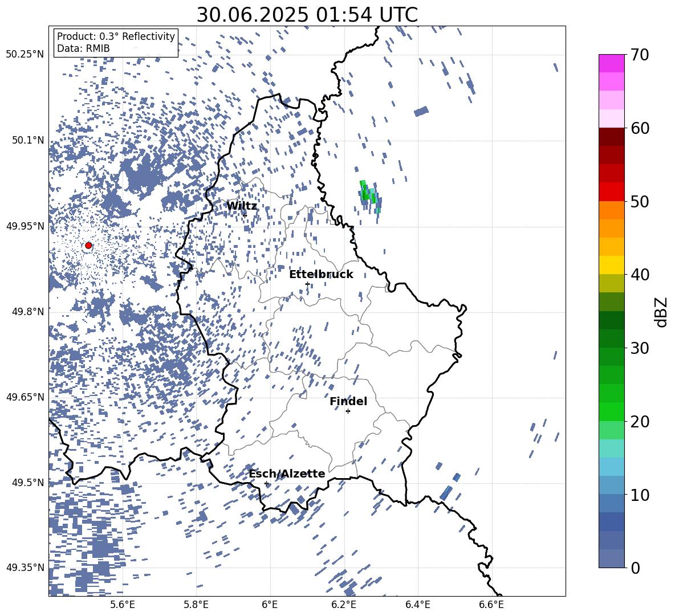Image resolution: width=675 pixels, height=616 pixels.
Task: Click the Wiltz city label
Action: click(242, 206)
